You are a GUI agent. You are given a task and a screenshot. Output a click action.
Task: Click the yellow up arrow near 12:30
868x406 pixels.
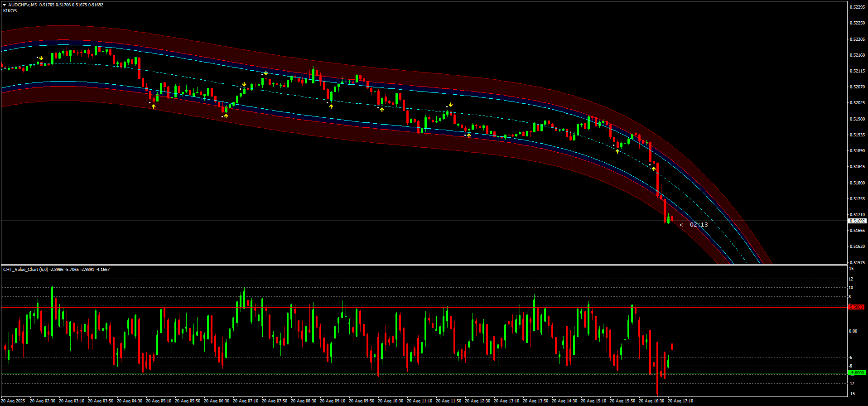pos(469,135)
